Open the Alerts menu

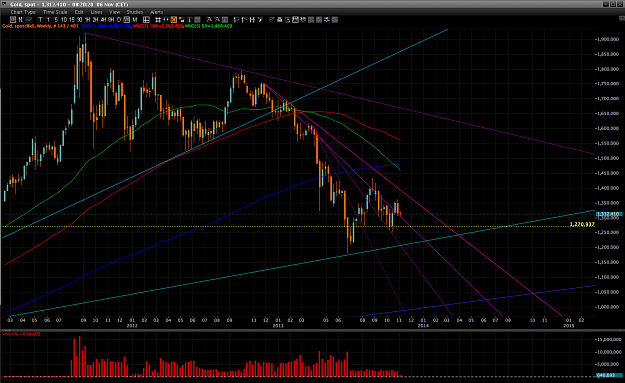tap(157, 12)
